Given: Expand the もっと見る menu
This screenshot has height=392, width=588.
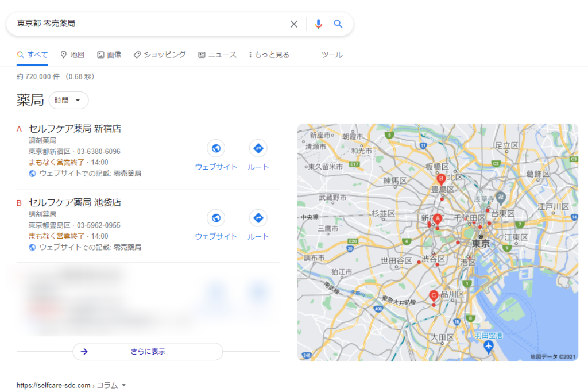Looking at the screenshot, I should point(269,55).
